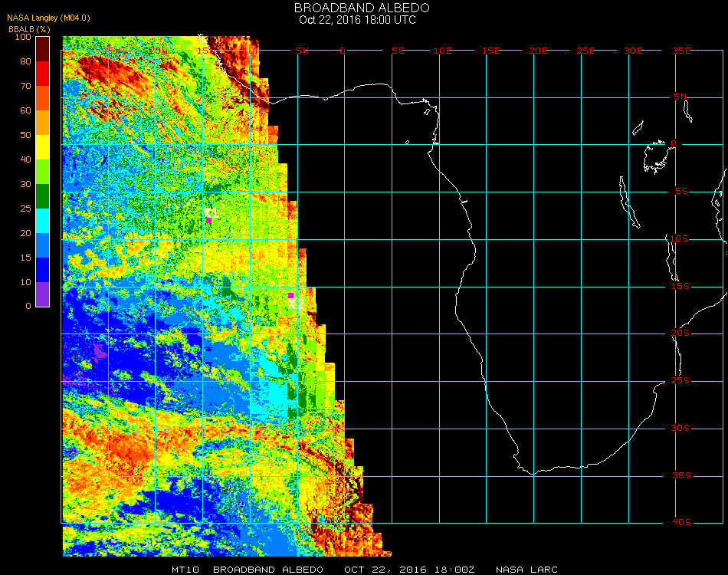The width and height of the screenshot is (728, 575).
Task: Click the 10S latitude label
Action: click(x=679, y=238)
